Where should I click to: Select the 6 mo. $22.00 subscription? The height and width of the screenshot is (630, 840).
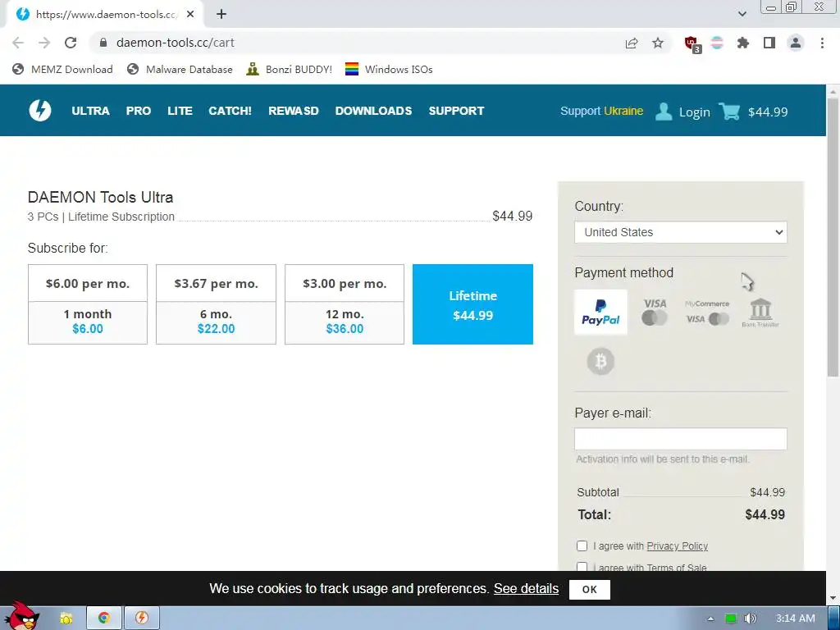pos(216,304)
